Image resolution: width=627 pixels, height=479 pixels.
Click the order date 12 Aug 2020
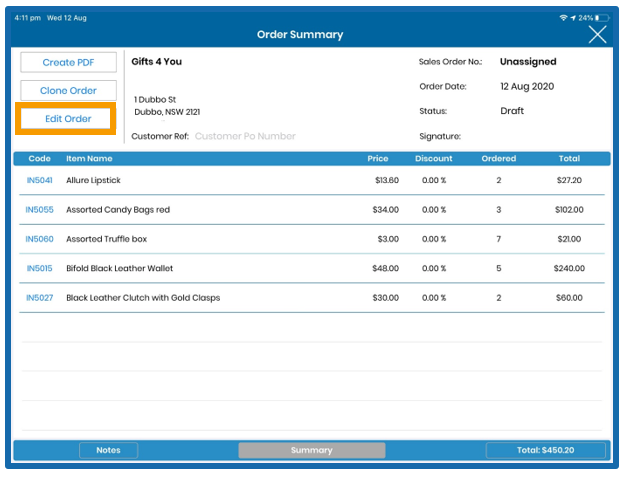(527, 86)
